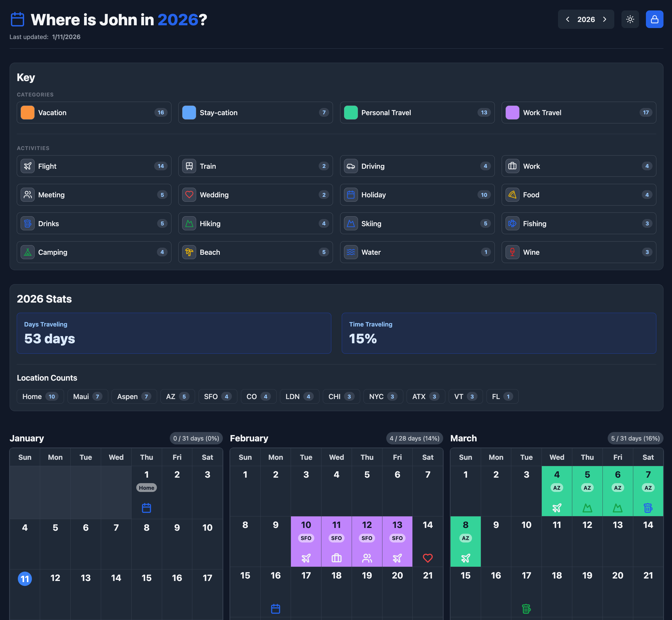Select the Flight activity icon

(x=27, y=166)
